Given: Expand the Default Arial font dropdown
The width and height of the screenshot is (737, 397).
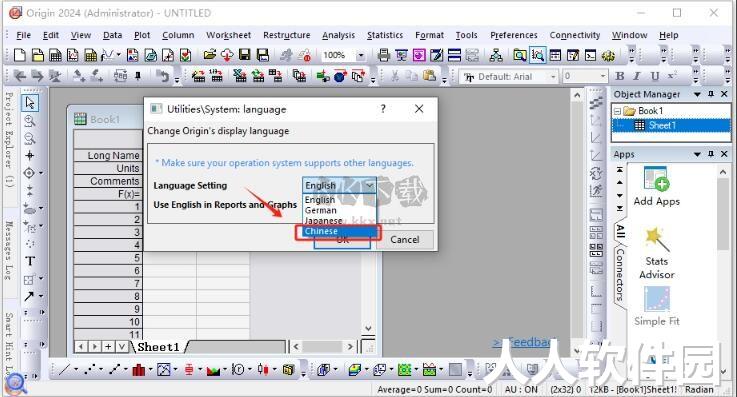Looking at the screenshot, I should point(553,77).
